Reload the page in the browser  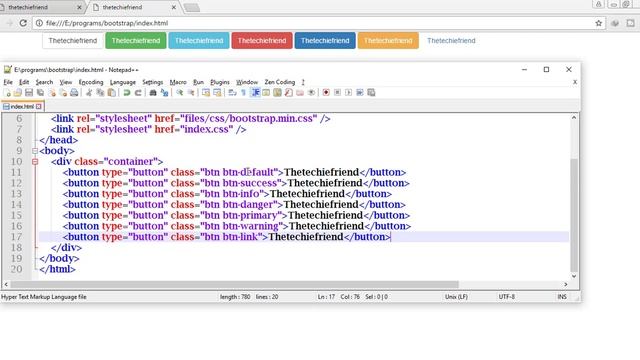[23, 23]
